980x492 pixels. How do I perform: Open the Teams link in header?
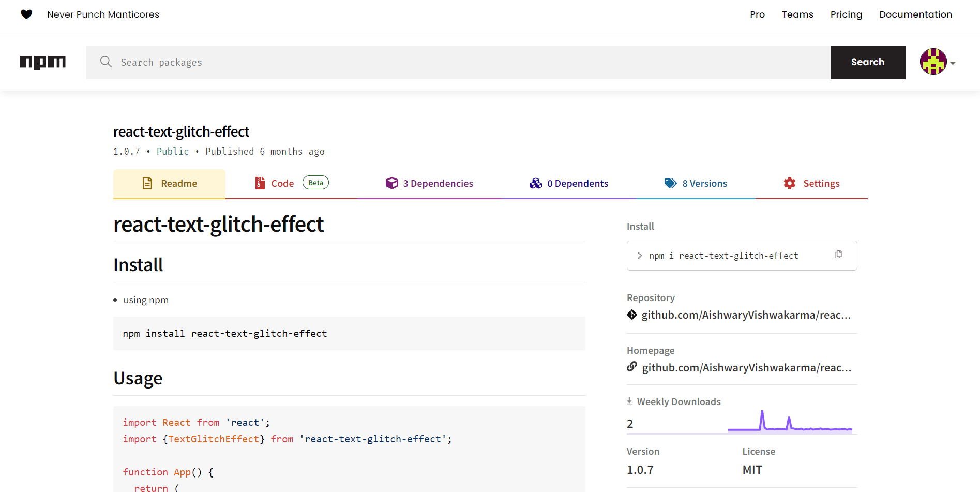point(797,14)
